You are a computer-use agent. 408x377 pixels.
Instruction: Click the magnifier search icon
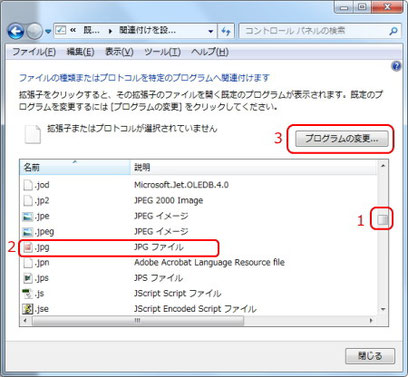393,31
